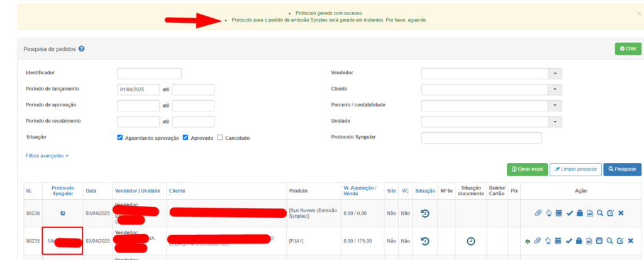Expand Filtros avançados section
The image size is (644, 260).
coord(47,155)
